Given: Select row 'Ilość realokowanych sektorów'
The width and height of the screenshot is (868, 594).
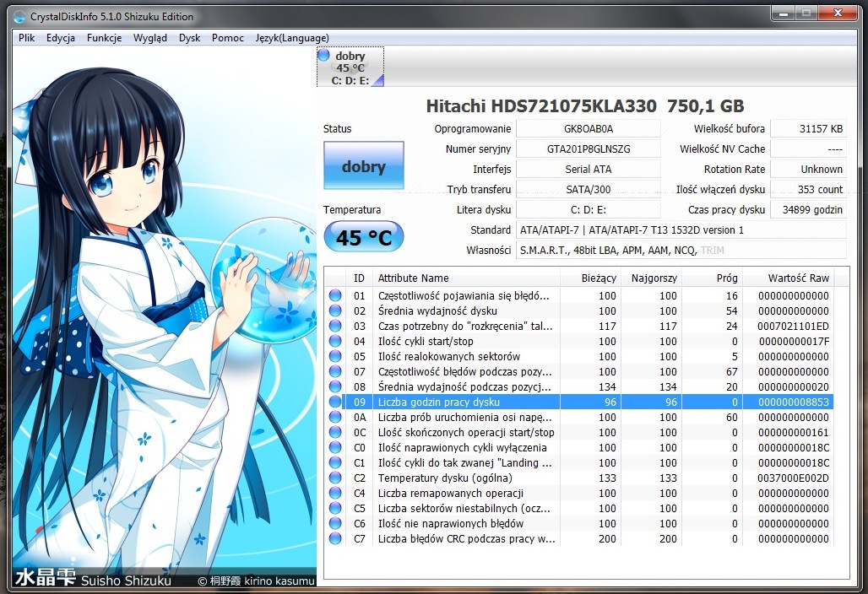Looking at the screenshot, I should click(x=578, y=356).
